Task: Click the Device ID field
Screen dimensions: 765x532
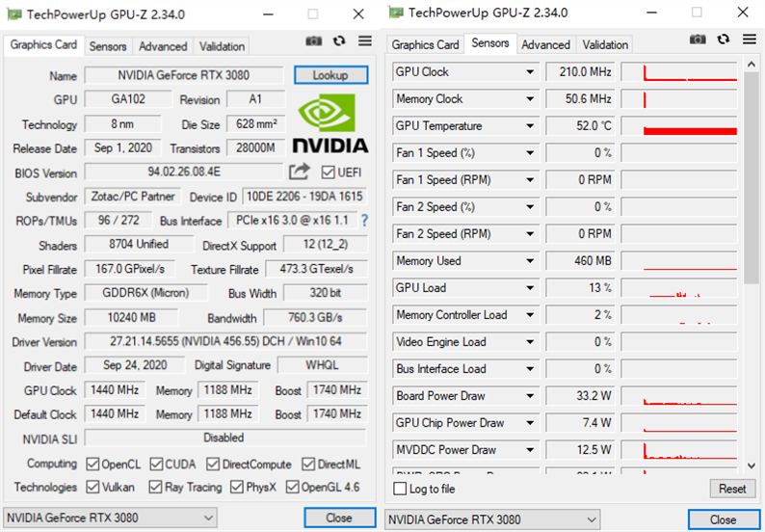Action: coord(304,197)
